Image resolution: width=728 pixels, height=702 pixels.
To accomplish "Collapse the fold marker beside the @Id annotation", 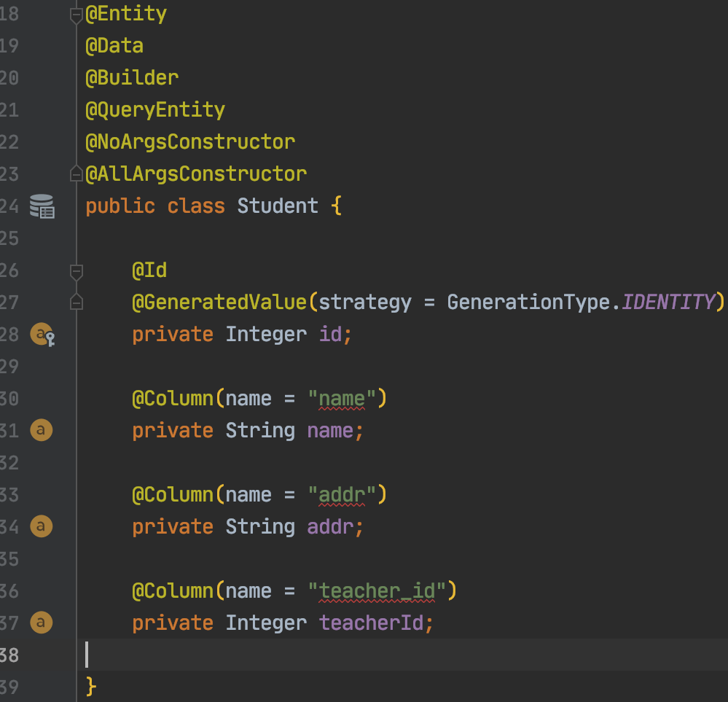I will tap(76, 270).
